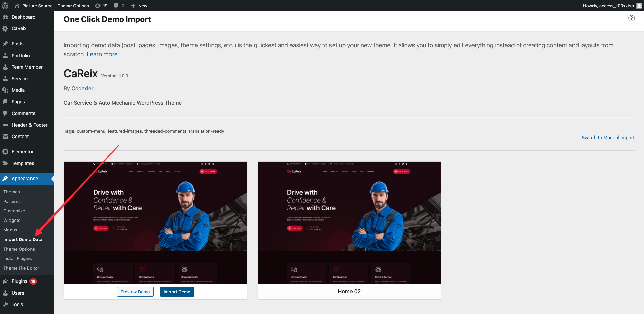
Task: Click the WordPress logo icon
Action: coord(5,6)
